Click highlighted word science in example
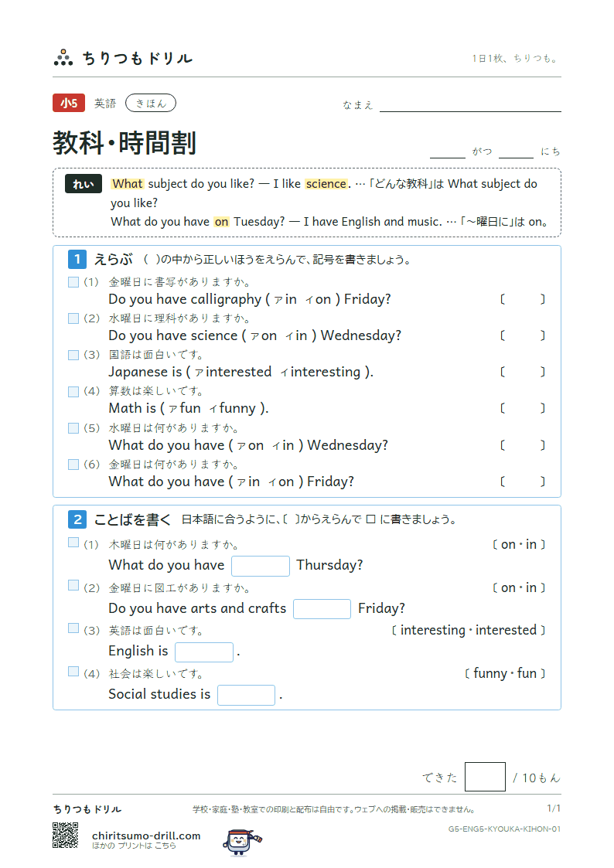The image size is (614, 868). [x=326, y=184]
